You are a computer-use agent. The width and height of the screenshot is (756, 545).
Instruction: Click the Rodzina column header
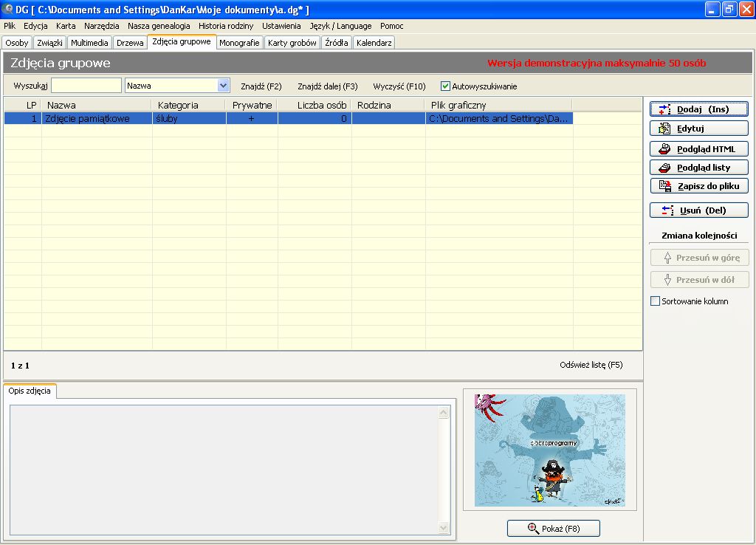388,105
